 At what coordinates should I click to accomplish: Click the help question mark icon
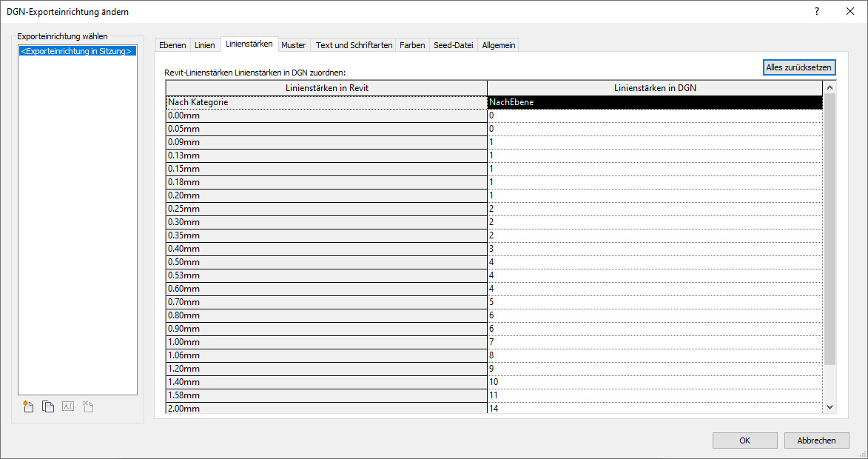point(817,12)
